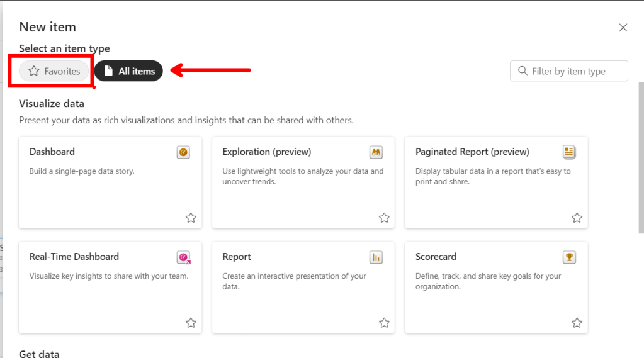Click the Real-Time Dashboard icon
The height and width of the screenshot is (358, 644).
pos(183,257)
